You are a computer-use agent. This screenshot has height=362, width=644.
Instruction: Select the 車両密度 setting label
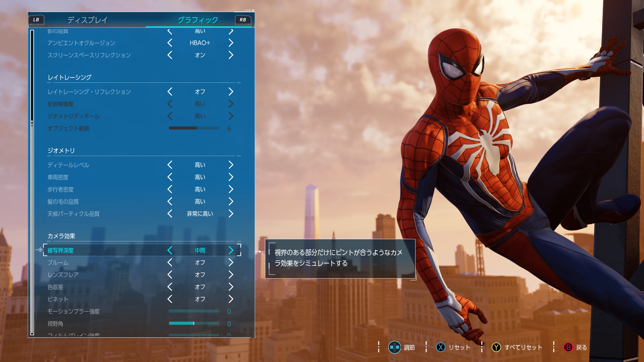pyautogui.click(x=58, y=177)
